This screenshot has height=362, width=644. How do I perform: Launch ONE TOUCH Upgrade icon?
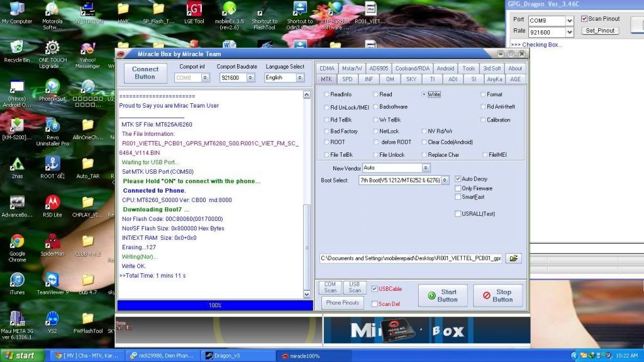point(52,54)
